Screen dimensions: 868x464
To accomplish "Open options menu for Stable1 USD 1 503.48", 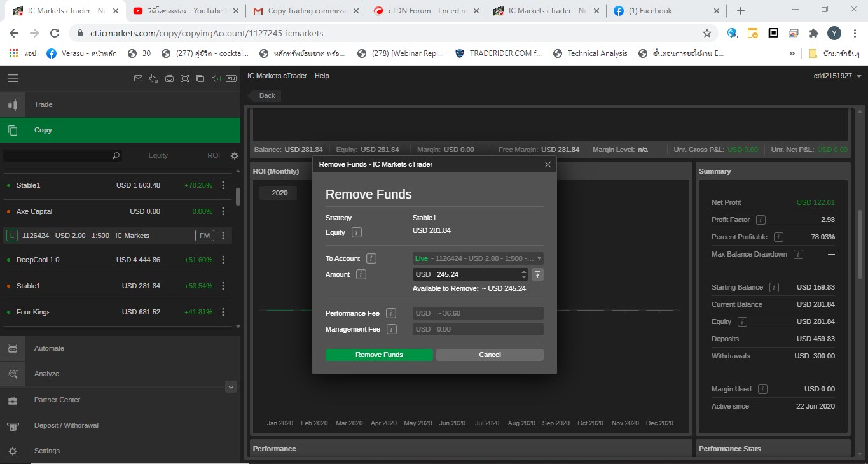I will [x=223, y=185].
